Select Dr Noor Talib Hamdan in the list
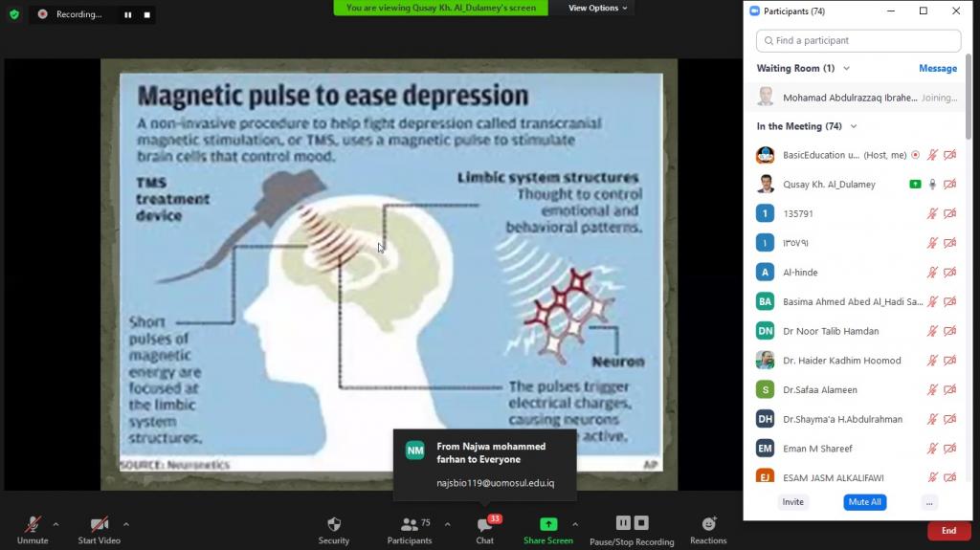Screen dimensions: 980x550 pyautogui.click(x=830, y=331)
